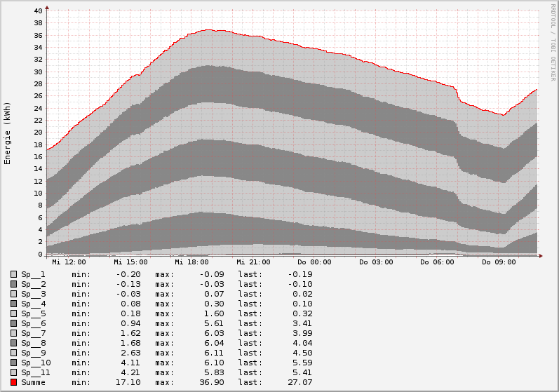Click the Summe min value 17.10
The width and height of the screenshot is (559, 392).
point(128,382)
